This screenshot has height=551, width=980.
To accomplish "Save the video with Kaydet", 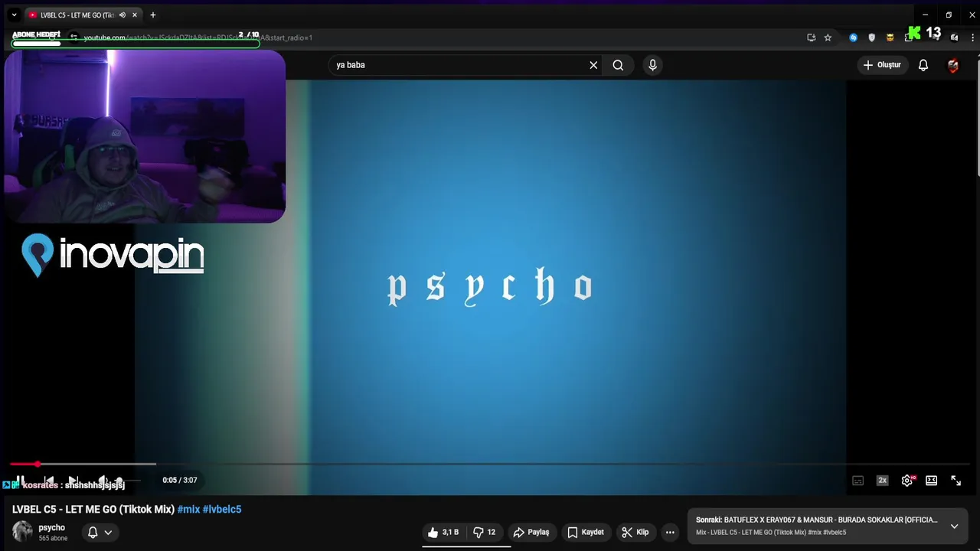I will click(586, 533).
